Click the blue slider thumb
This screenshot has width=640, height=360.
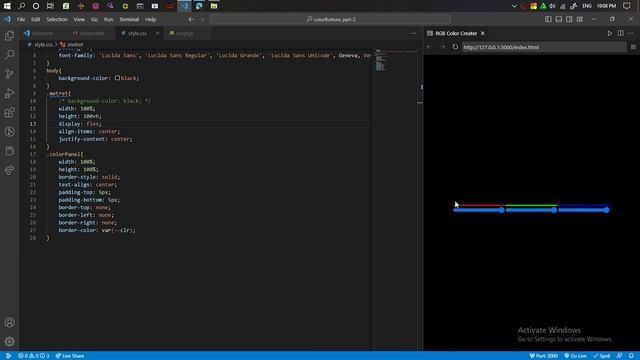pyautogui.click(x=607, y=210)
